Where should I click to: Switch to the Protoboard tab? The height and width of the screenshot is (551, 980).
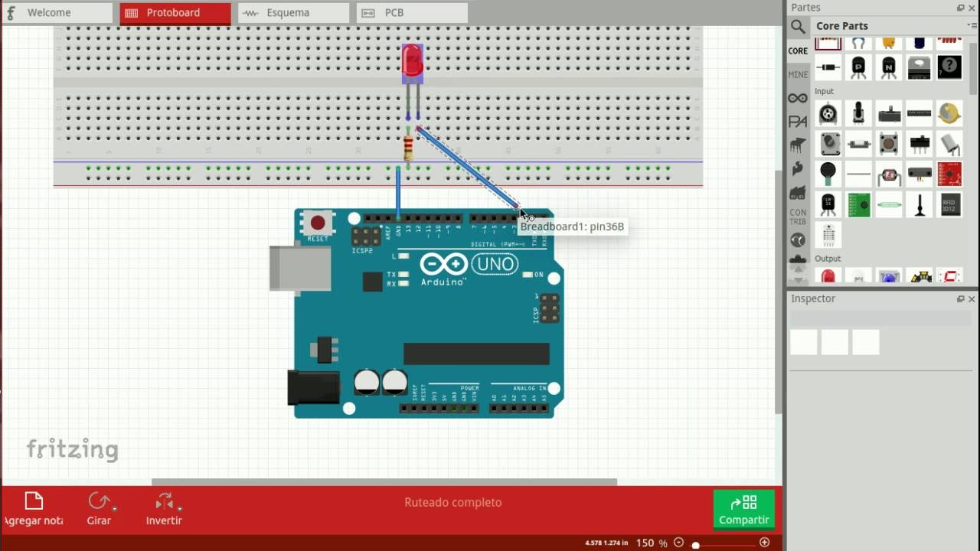coord(175,13)
